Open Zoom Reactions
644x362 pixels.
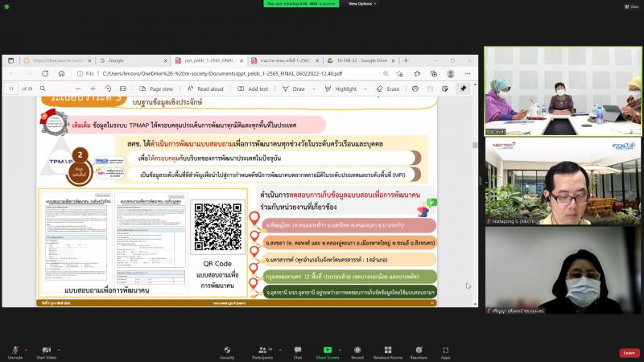tap(419, 352)
